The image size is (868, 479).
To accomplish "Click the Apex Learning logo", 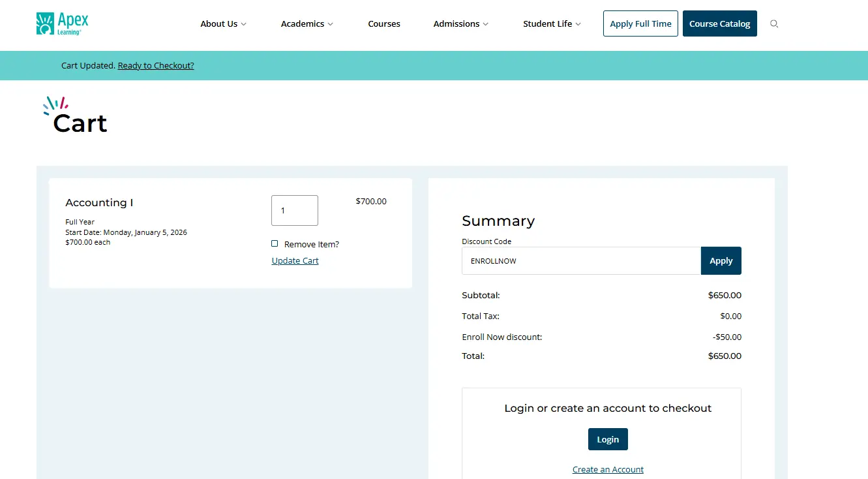I will (63, 23).
